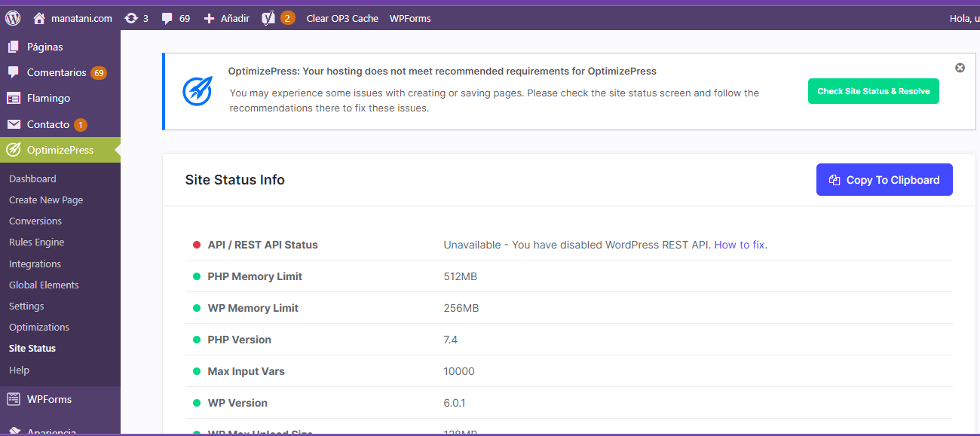
Task: Click the 512MB value
Action: tap(461, 276)
